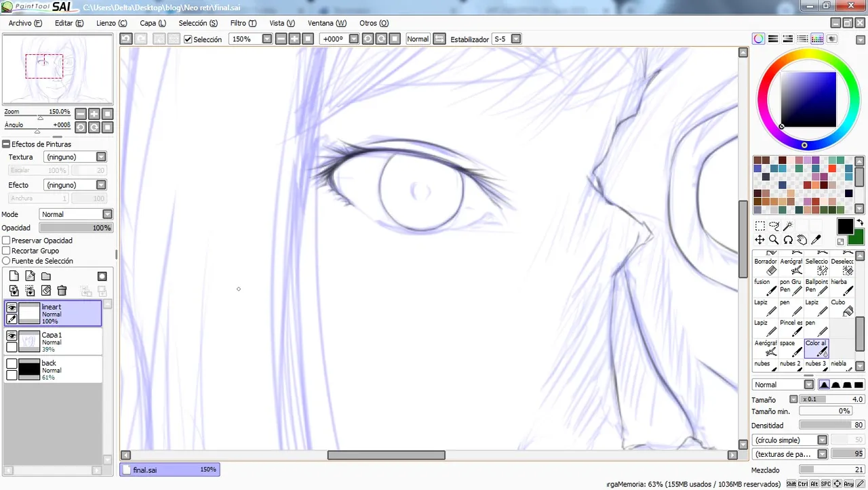The image size is (868, 490).
Task: Choose the Ballpoint Pen brush
Action: [x=816, y=286]
